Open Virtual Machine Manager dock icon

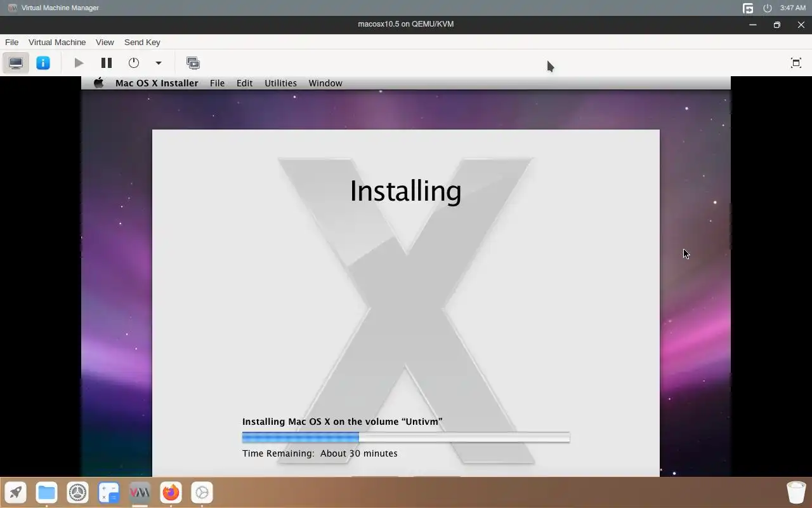[x=140, y=492]
